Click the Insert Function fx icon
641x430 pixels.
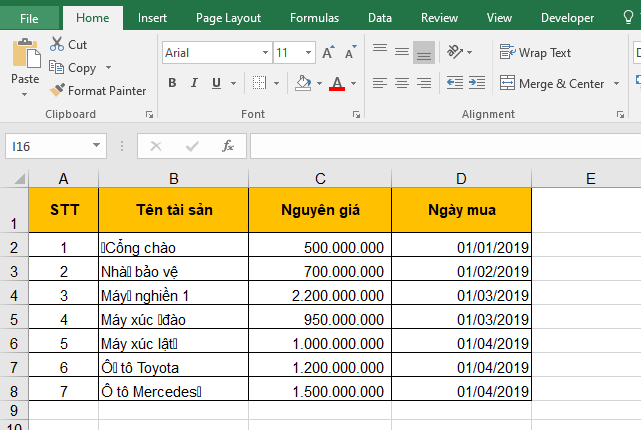click(x=228, y=146)
